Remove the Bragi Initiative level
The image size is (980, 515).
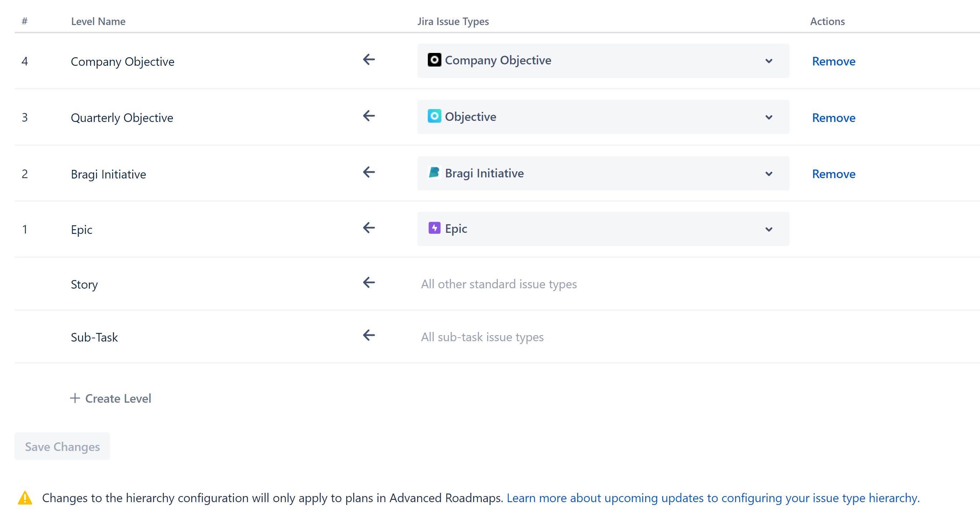pos(833,174)
